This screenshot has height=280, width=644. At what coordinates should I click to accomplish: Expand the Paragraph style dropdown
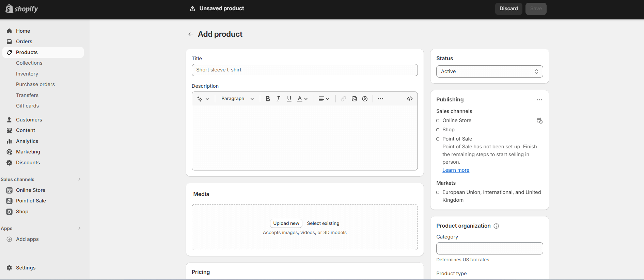pyautogui.click(x=237, y=99)
